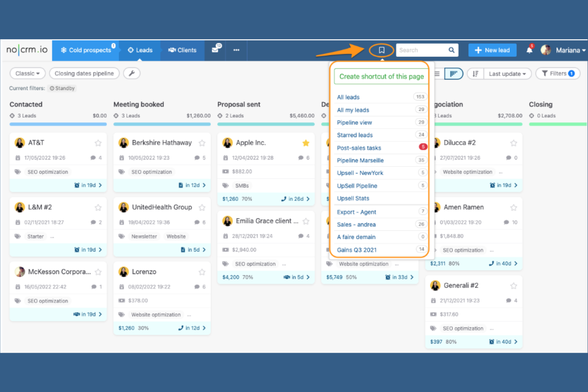The image size is (588, 392).
Task: Star the Lorenzo lead
Action: point(202,272)
